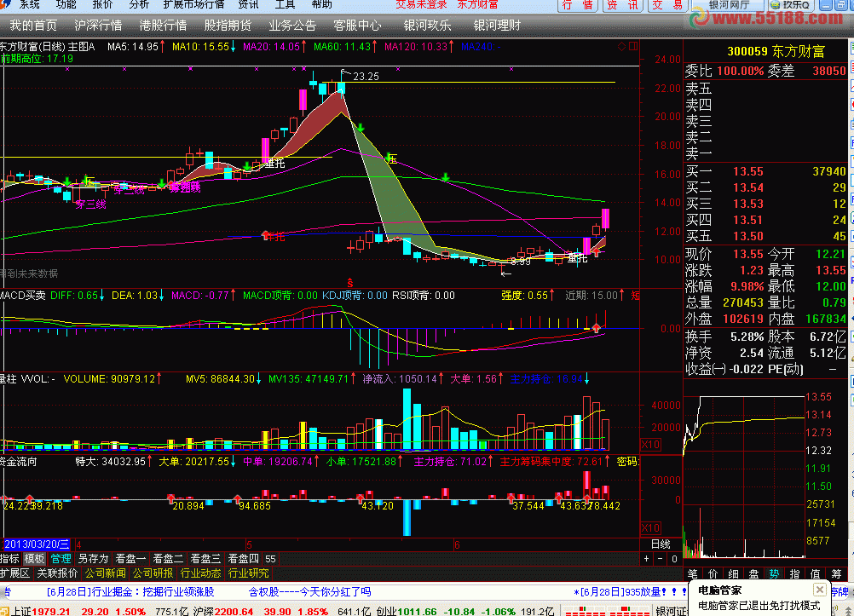Click the 行情 button at top right
The image size is (854, 616).
tap(577, 5)
